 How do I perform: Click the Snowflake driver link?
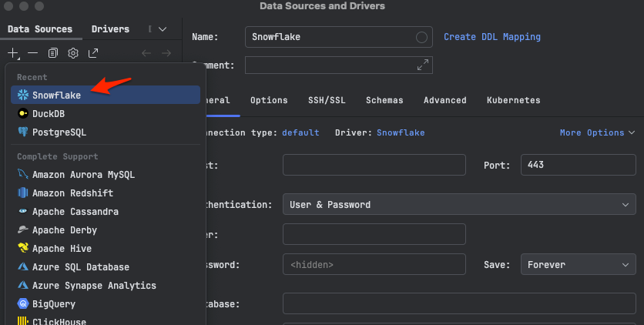click(401, 132)
